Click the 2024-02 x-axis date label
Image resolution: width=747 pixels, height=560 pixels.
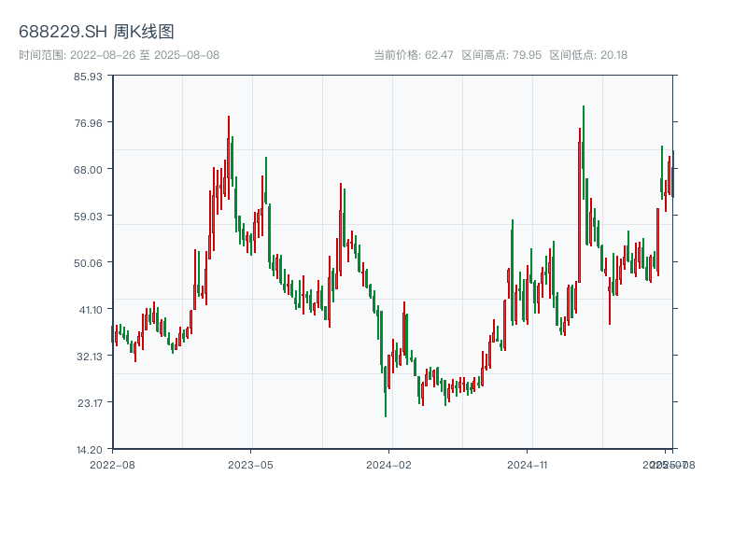point(389,464)
